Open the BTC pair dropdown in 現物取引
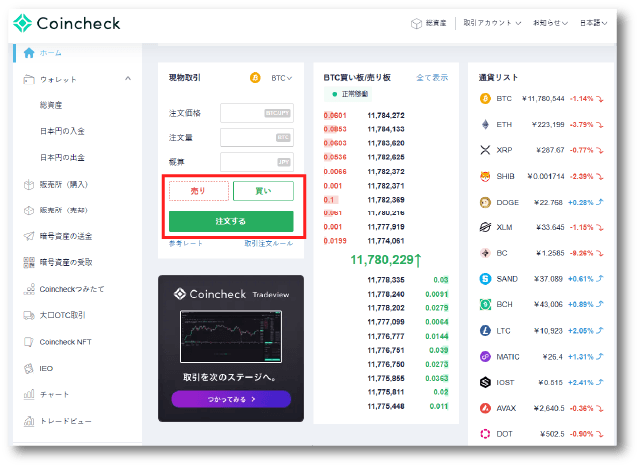This screenshot has height=468, width=639. pos(281,77)
